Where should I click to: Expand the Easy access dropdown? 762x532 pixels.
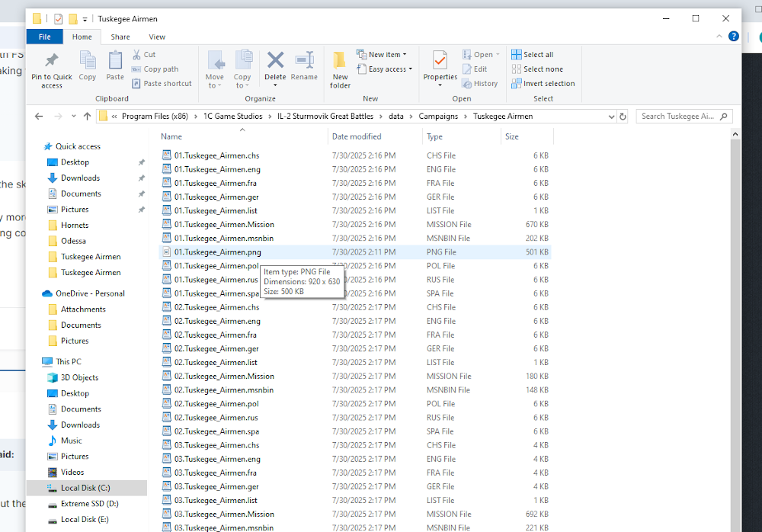(389, 69)
